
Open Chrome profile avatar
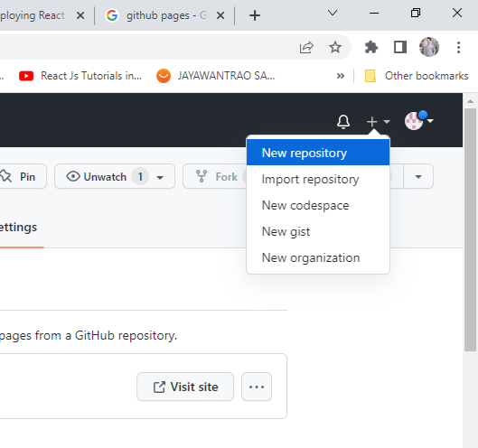pos(429,47)
